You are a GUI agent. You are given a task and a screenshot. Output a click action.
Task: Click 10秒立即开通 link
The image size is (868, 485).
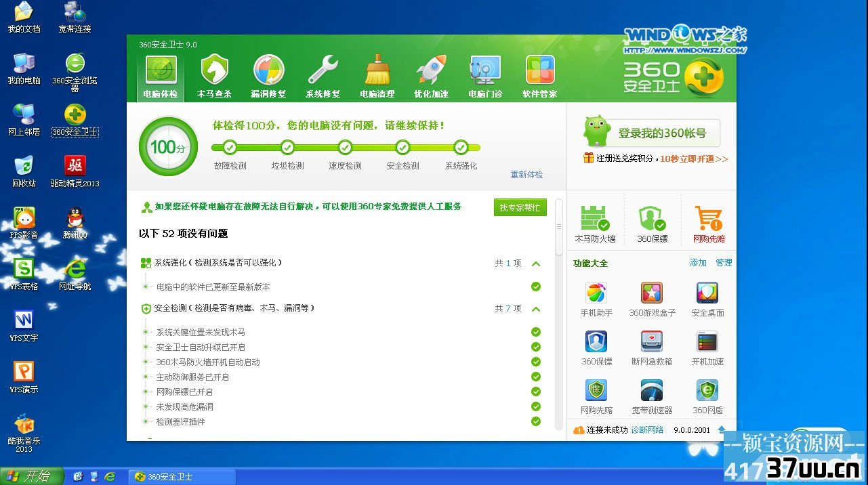(694, 159)
